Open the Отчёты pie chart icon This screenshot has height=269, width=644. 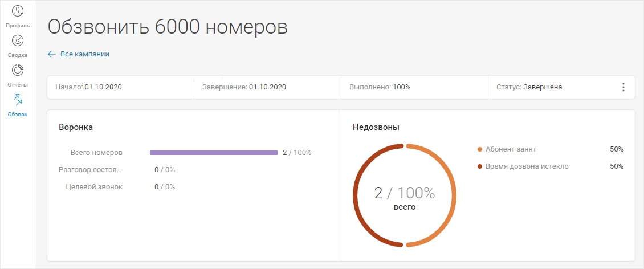coord(18,70)
